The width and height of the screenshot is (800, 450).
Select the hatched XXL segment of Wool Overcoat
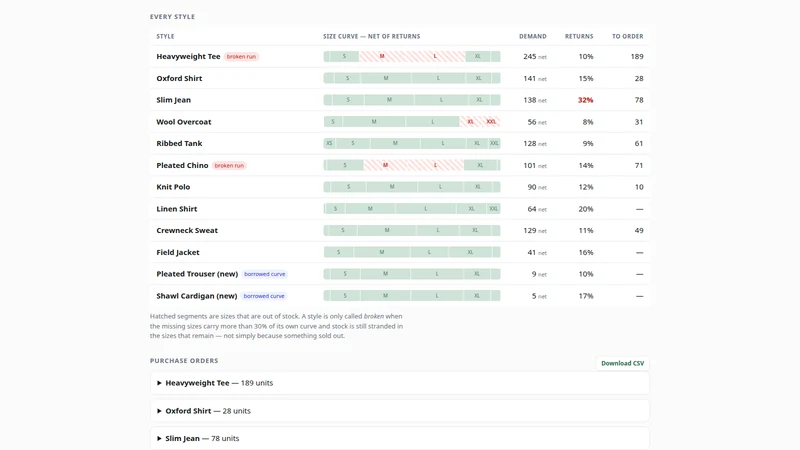click(x=491, y=122)
